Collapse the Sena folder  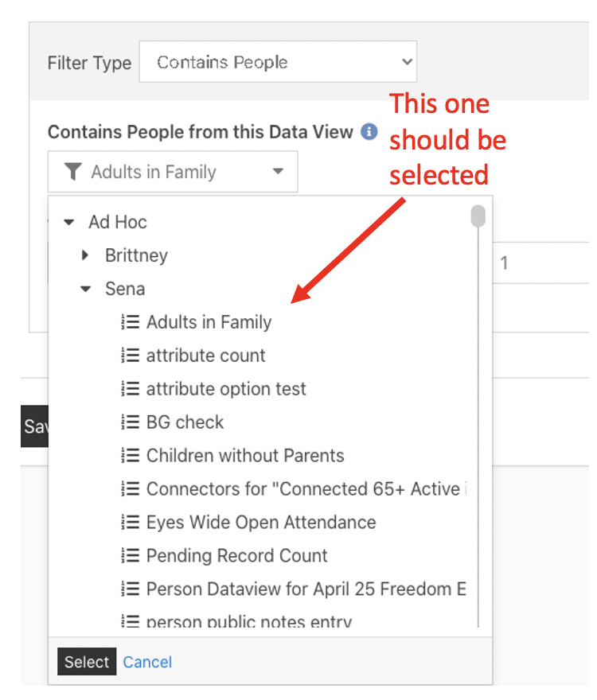(85, 288)
